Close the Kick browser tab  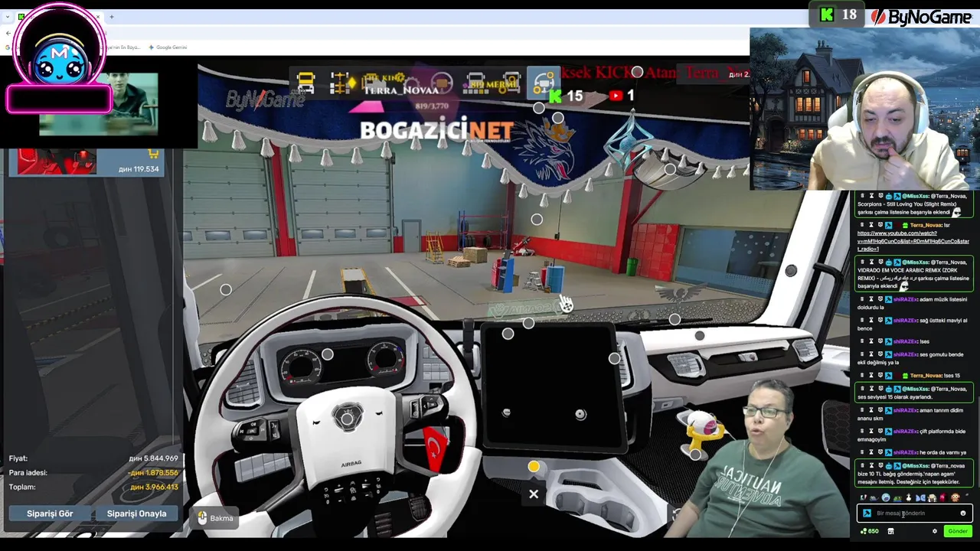tap(98, 17)
